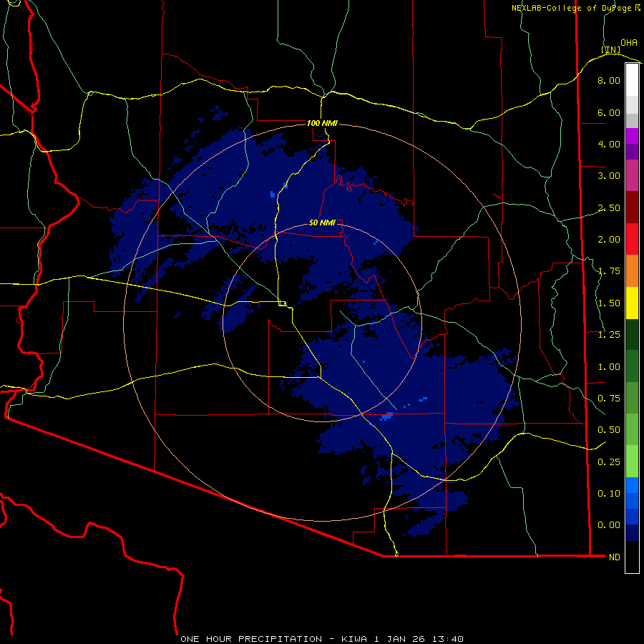Choose the bright violet legend swatch
Viewport: 644px width, 644px height.
click(x=632, y=136)
